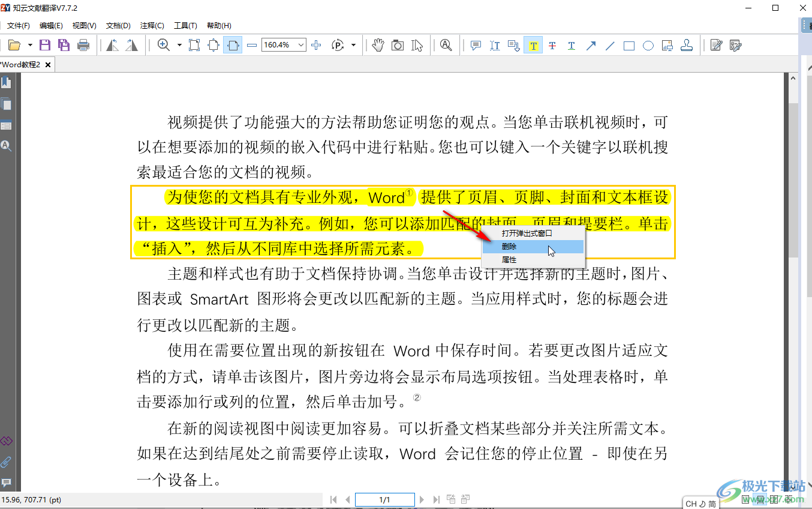Image resolution: width=812 pixels, height=509 pixels.
Task: Insert an image annotation
Action: click(667, 45)
